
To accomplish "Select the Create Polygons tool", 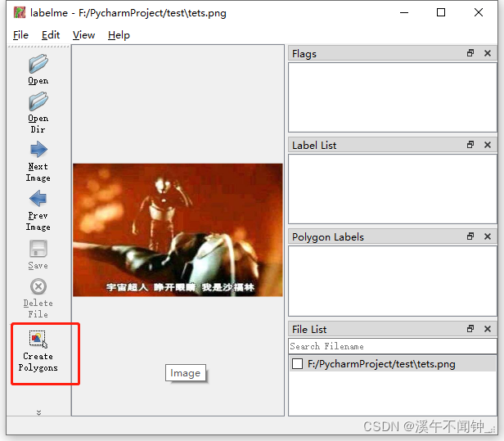I will click(x=38, y=352).
